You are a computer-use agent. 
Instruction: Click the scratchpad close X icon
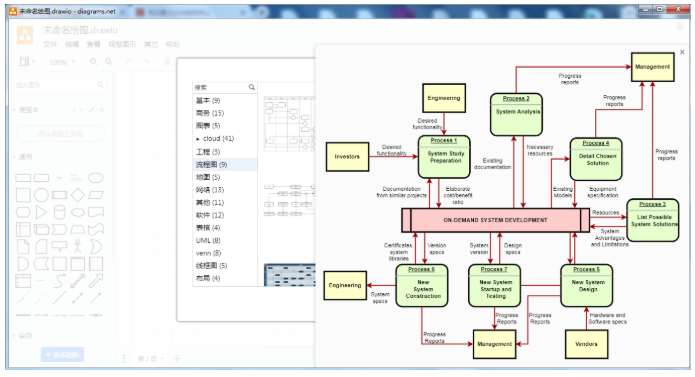[102, 110]
